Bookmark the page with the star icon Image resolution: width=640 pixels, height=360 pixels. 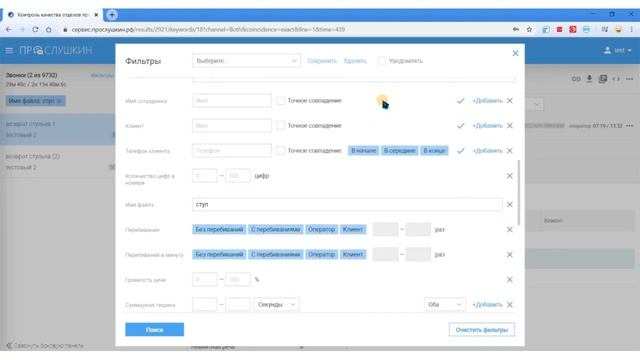[529, 29]
